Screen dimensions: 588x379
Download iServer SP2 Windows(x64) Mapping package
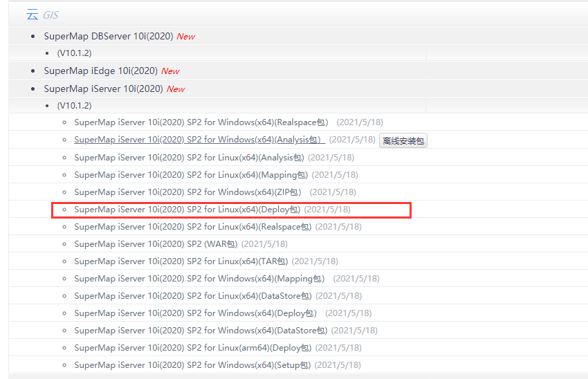(x=199, y=279)
